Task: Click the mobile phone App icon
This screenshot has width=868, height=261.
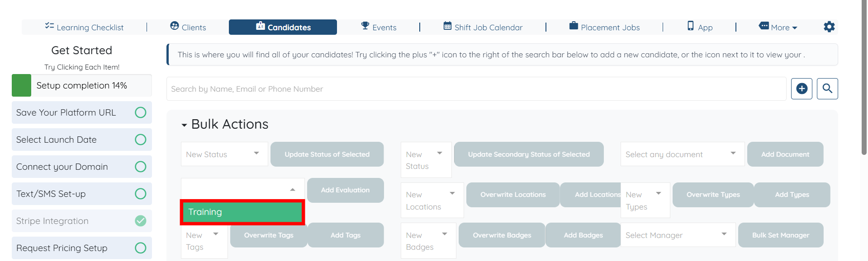Action: tap(691, 26)
